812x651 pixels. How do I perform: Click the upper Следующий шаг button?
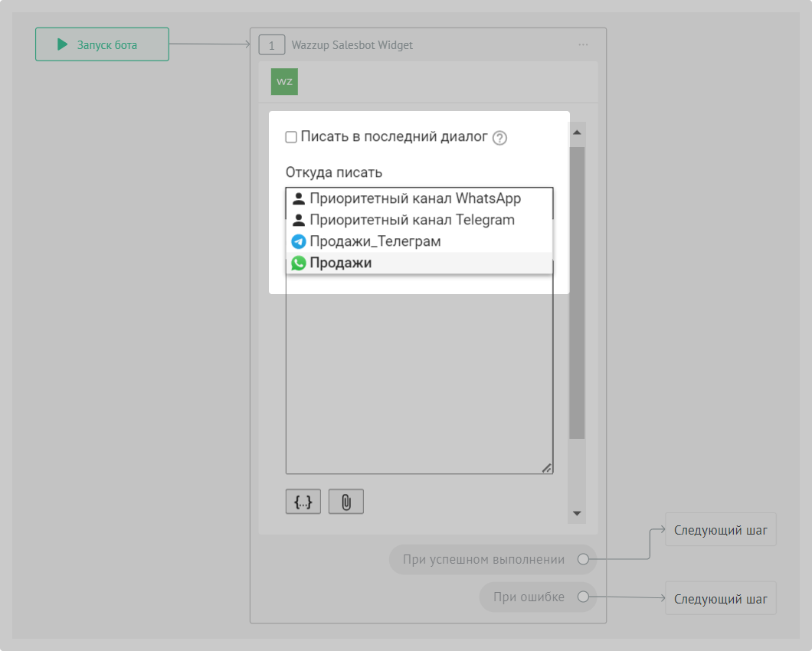point(720,530)
